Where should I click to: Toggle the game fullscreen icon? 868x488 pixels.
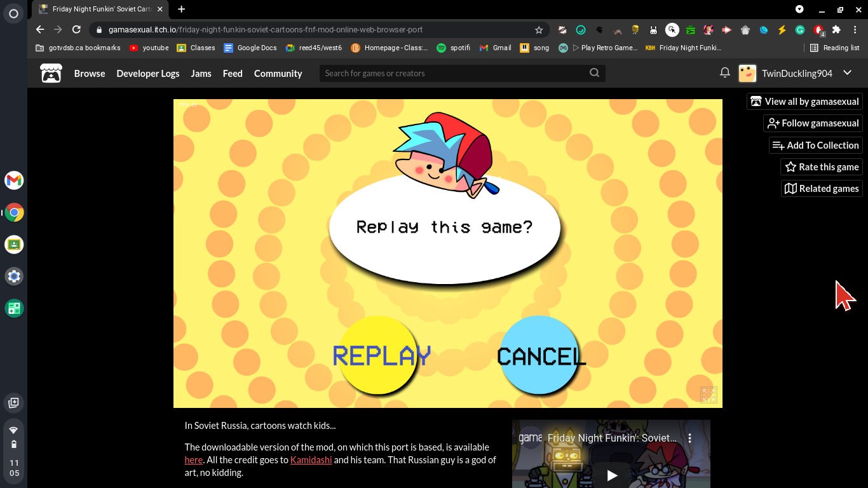(709, 395)
